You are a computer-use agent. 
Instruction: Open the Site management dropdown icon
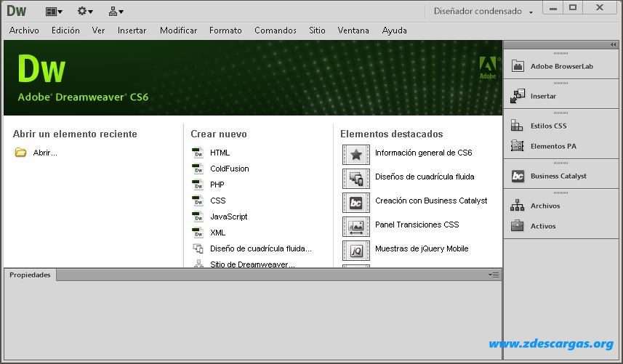[x=116, y=12]
